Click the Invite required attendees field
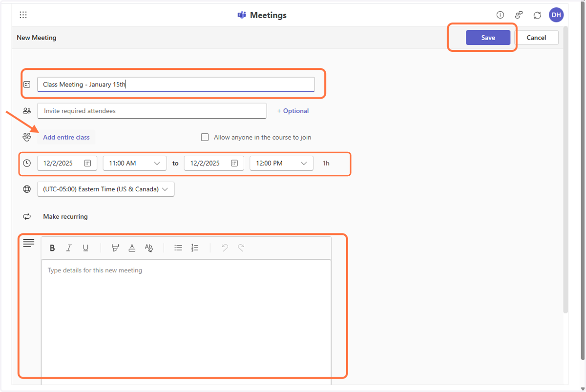The image size is (586, 392). click(152, 111)
